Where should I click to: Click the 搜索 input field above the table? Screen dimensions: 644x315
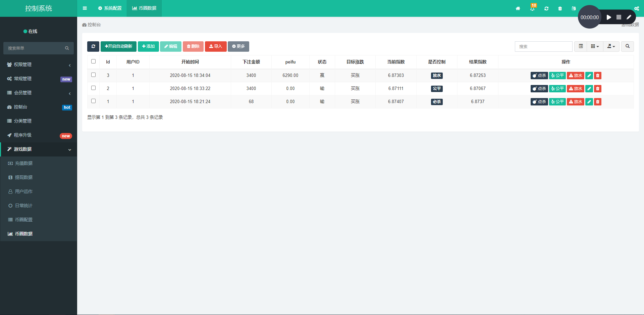(543, 46)
